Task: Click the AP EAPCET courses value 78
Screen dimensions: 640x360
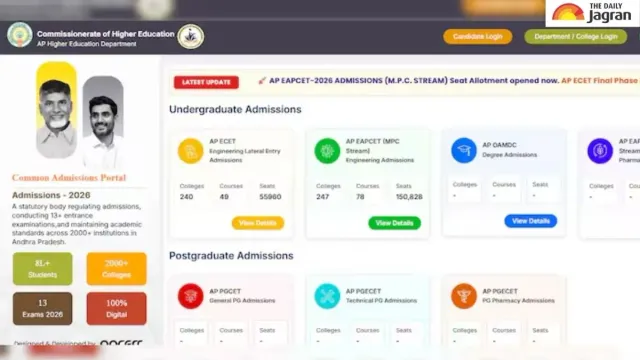Action: [x=360, y=197]
